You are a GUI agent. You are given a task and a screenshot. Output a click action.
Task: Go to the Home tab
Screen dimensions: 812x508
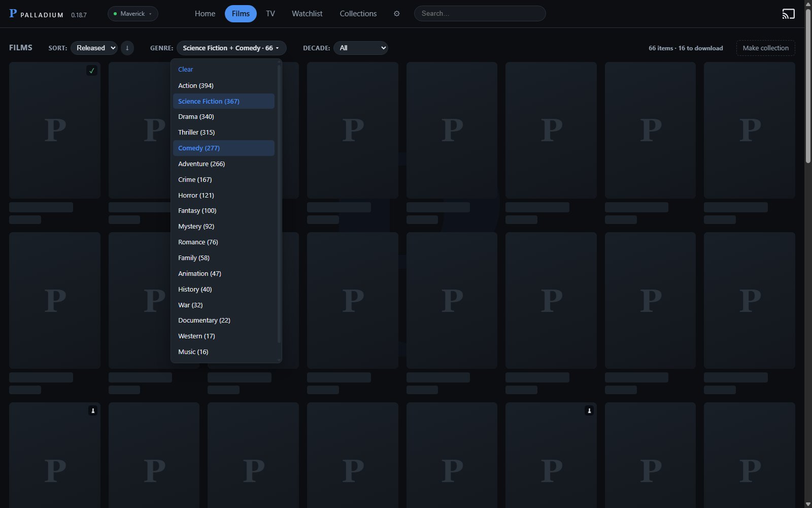point(205,14)
